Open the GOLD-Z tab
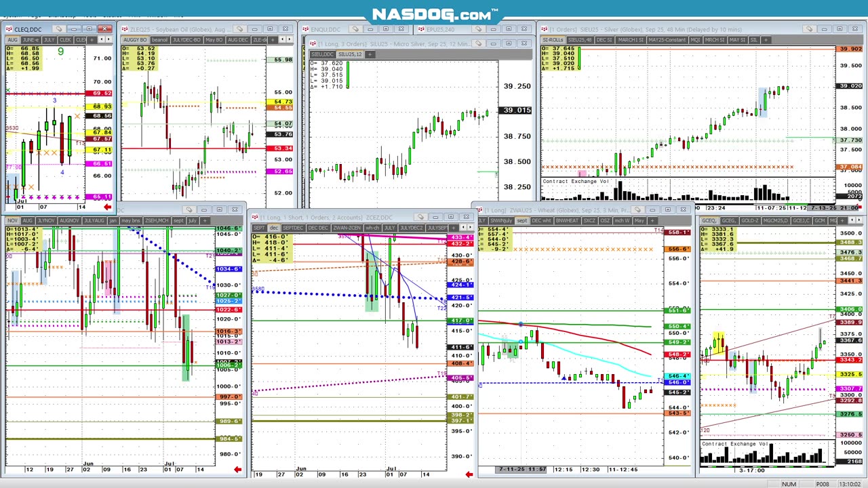The image size is (868, 488). (x=750, y=220)
